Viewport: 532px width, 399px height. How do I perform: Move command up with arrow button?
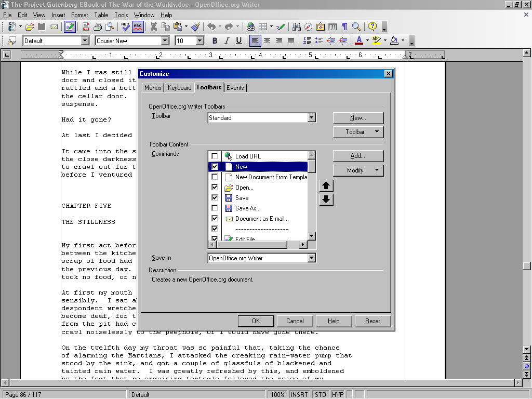tap(326, 185)
